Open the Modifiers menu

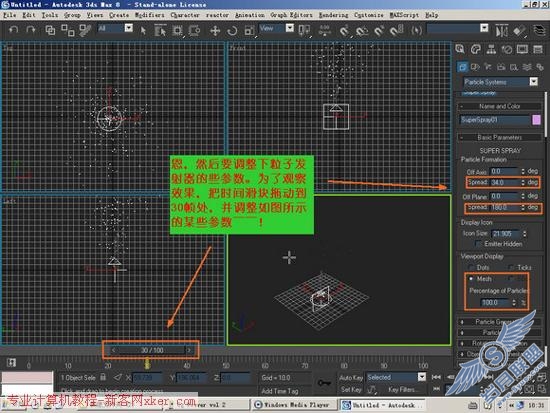[x=150, y=15]
